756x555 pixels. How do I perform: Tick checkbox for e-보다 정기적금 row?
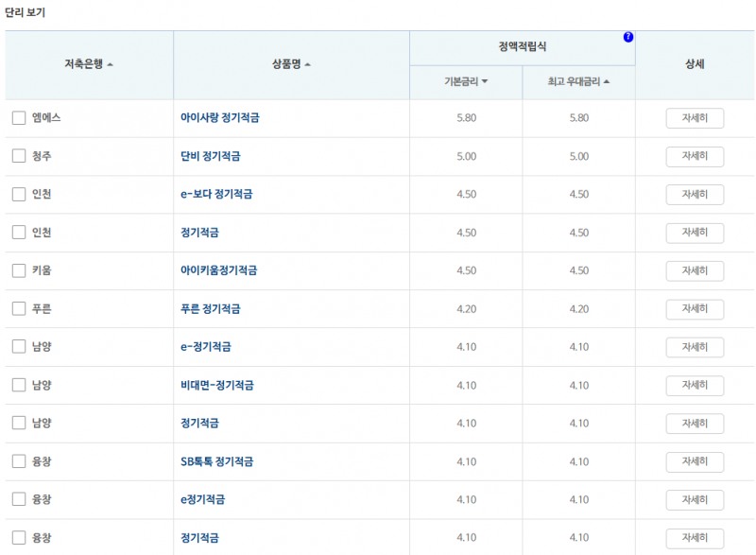(x=19, y=194)
